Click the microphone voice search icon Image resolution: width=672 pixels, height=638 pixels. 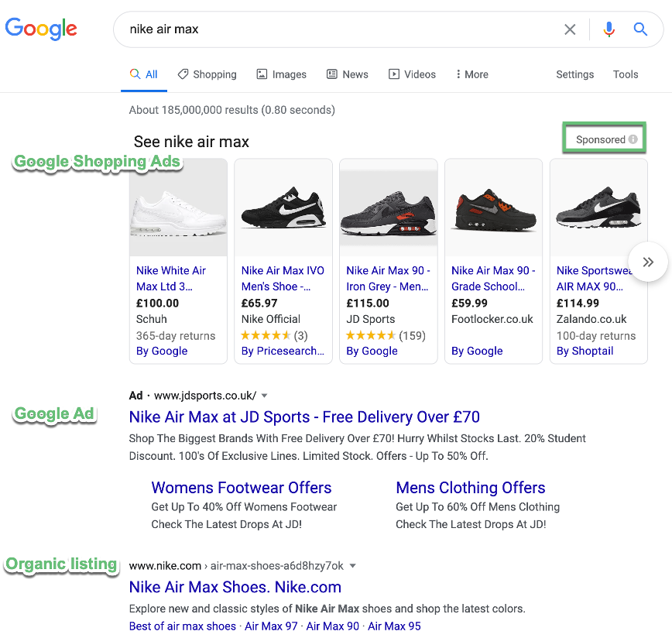pos(609,29)
